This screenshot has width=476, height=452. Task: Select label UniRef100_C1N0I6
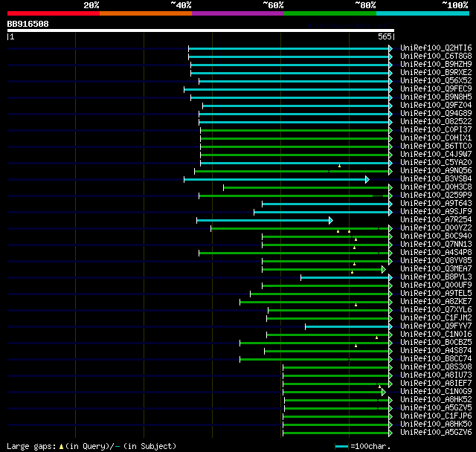pyautogui.click(x=436, y=335)
